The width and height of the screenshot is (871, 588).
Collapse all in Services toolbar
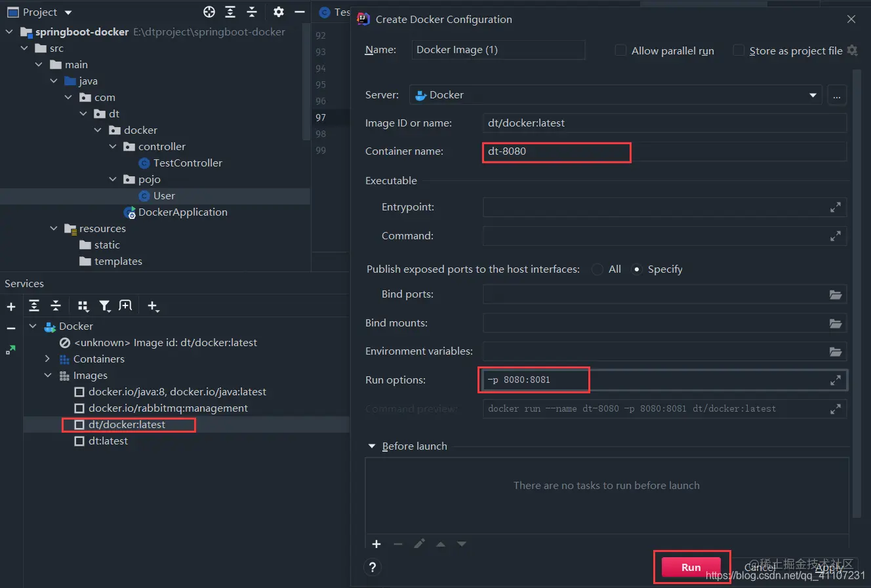pos(56,306)
